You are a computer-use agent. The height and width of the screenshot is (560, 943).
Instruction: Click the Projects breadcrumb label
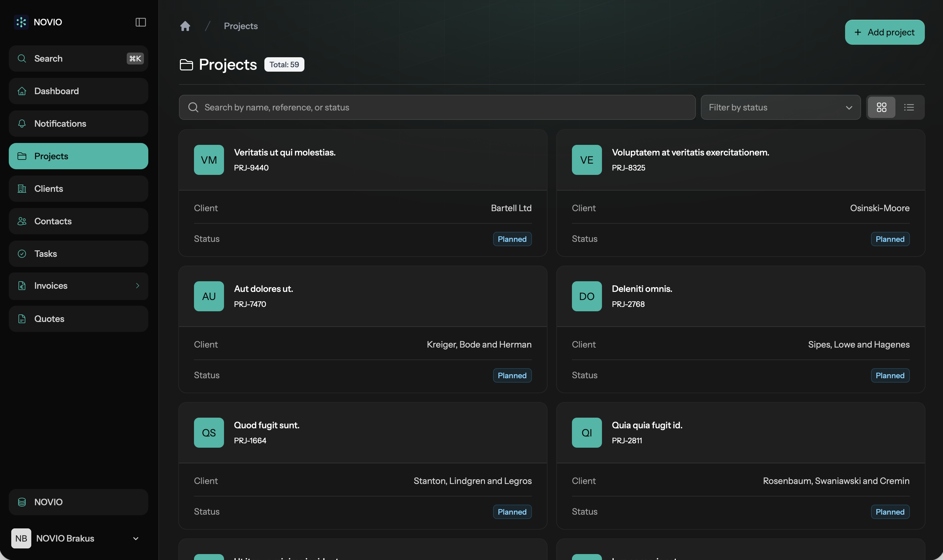240,26
